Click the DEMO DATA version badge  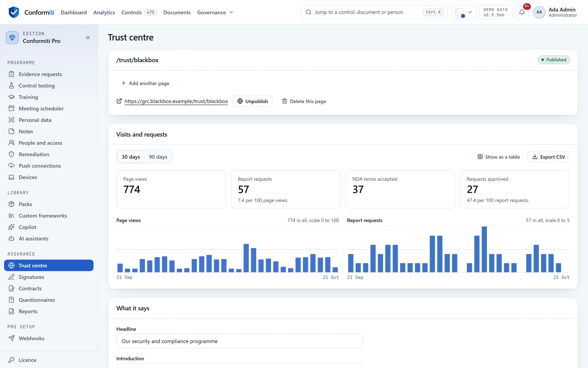[x=495, y=12]
